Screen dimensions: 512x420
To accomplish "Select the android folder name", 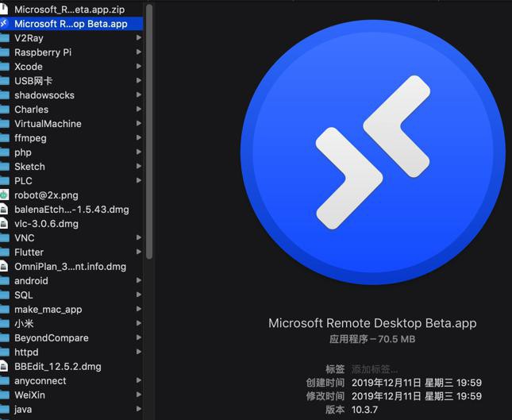I will pyautogui.click(x=31, y=281).
